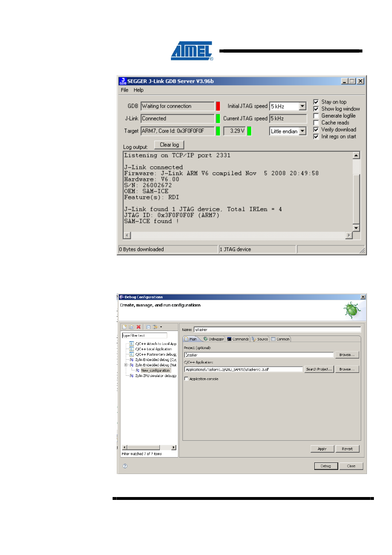This screenshot has width=392, height=555.
Task: Click Revert button
Action: coord(347,449)
